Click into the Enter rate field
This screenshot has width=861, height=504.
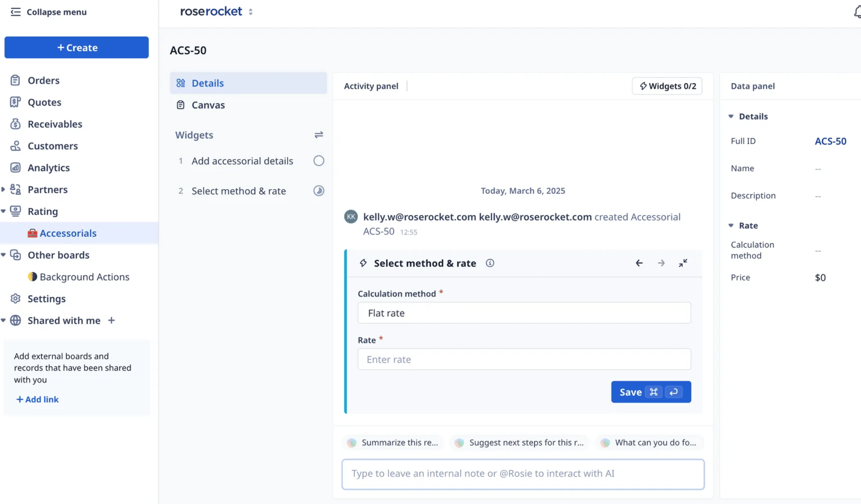point(524,359)
